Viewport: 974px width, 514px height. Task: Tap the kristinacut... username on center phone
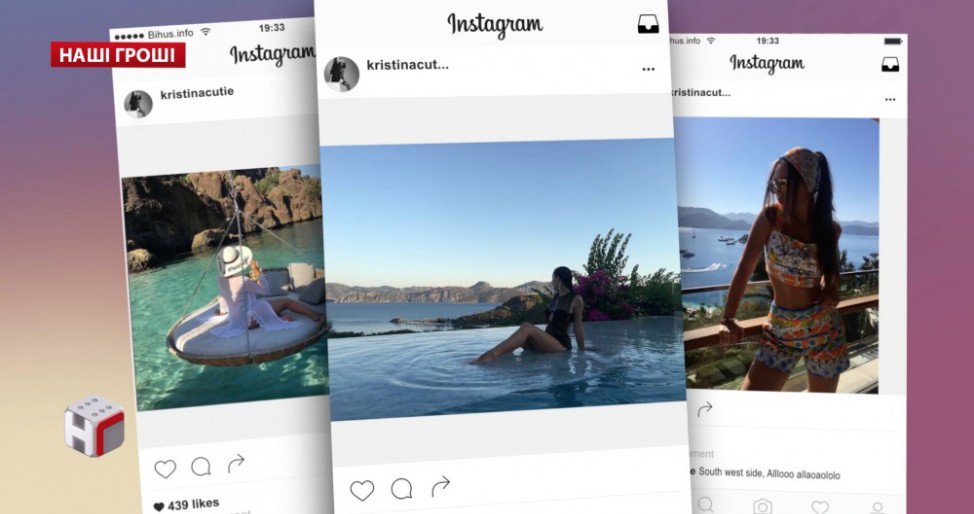pyautogui.click(x=407, y=65)
